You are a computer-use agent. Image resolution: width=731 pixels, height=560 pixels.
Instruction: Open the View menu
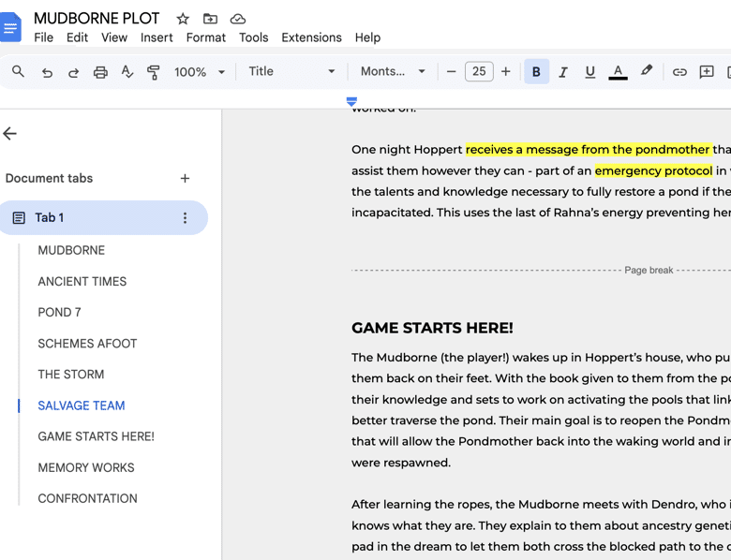point(114,37)
